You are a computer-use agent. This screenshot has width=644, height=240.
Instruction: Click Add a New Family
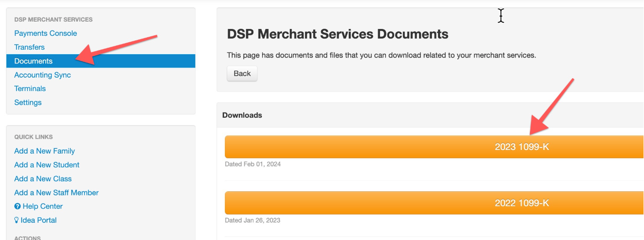pyautogui.click(x=45, y=151)
